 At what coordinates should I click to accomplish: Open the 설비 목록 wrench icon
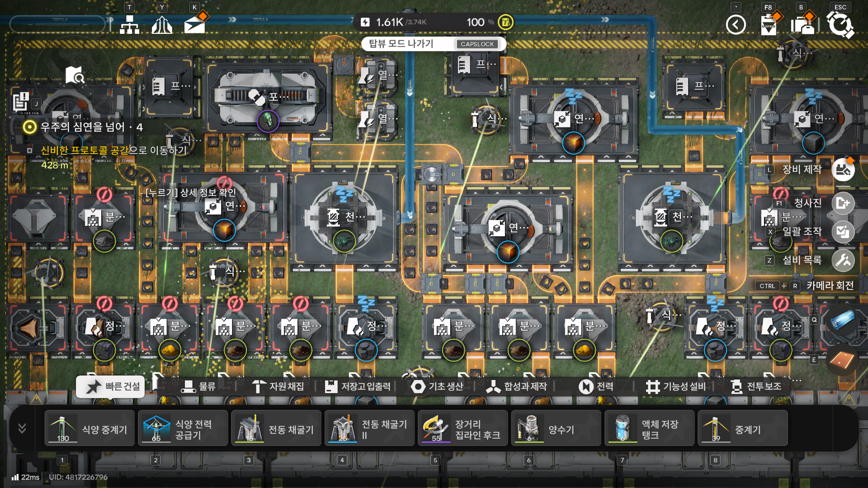click(x=843, y=260)
